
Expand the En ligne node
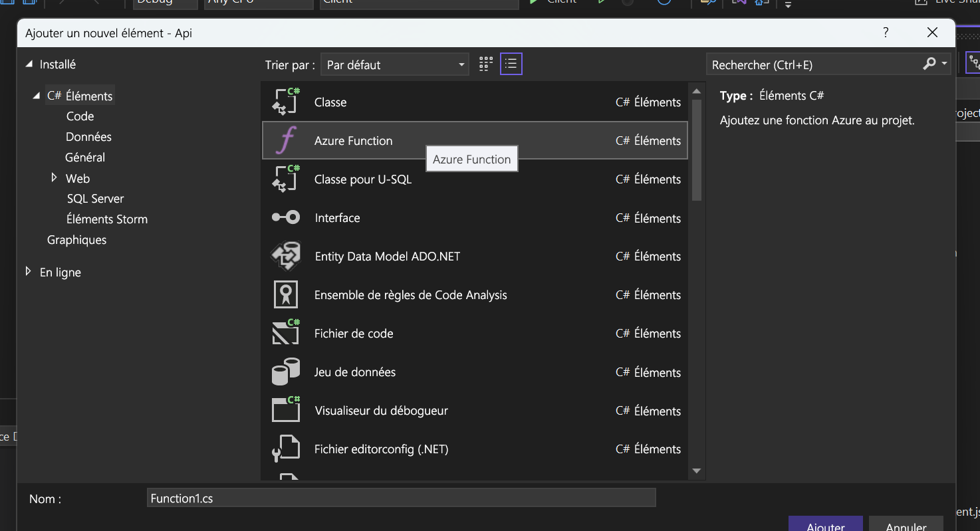28,271
